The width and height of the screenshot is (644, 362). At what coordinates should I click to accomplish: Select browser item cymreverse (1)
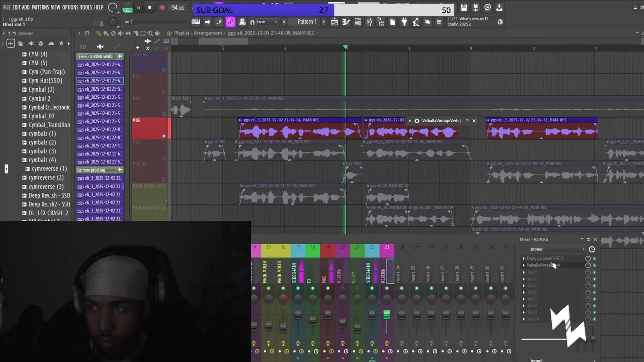point(49,169)
